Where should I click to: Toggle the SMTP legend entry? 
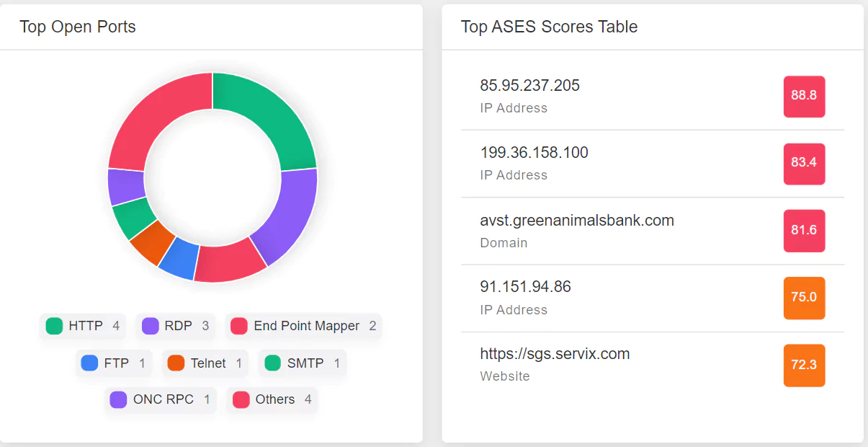(303, 363)
